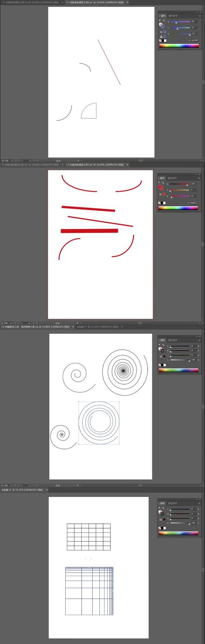Click the hex value field showing D00012

(194, 203)
